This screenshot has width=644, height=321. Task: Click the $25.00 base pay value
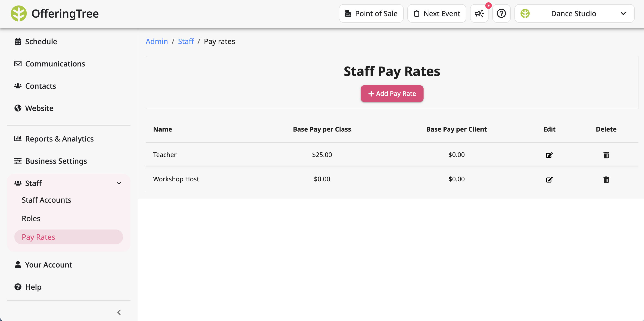coord(322,155)
